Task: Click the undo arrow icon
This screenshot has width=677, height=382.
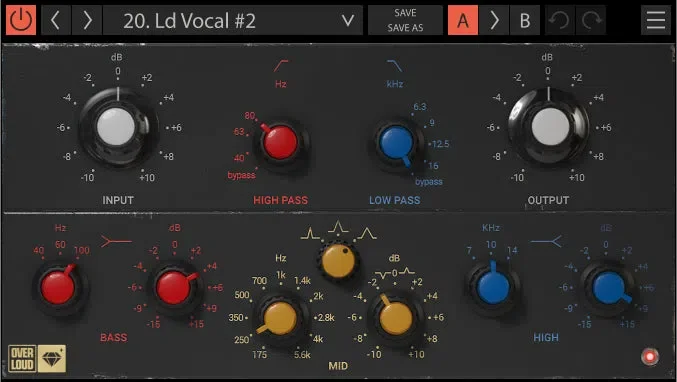Action: tap(559, 20)
